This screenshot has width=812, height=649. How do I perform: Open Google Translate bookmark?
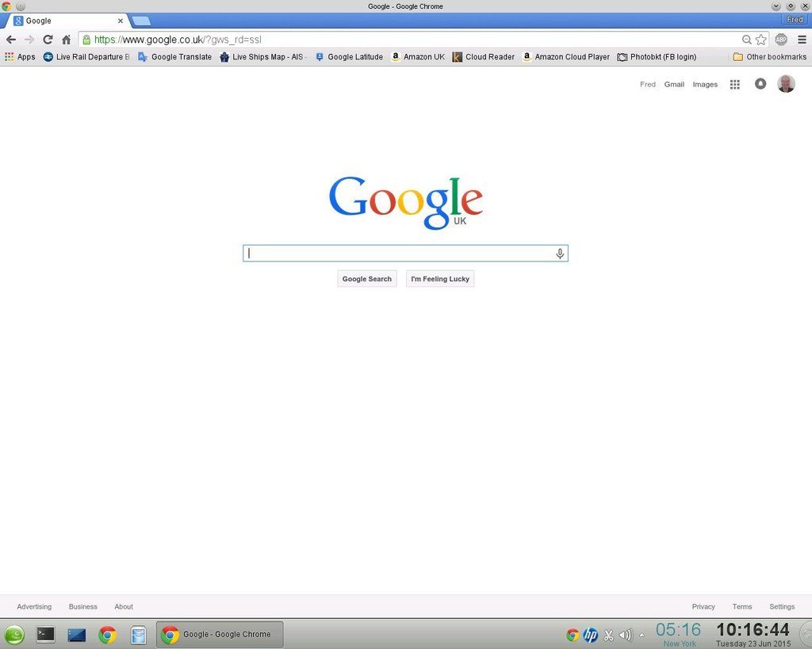[x=175, y=57]
